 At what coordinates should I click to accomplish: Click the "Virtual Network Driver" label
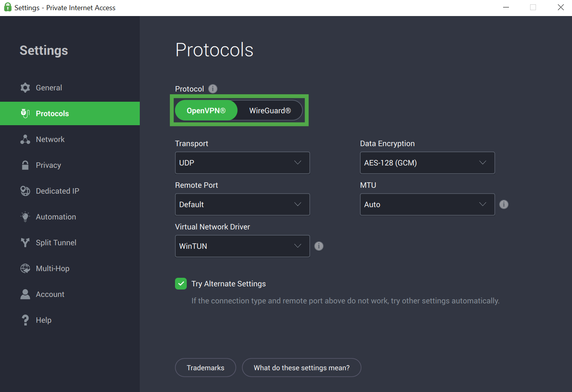[x=213, y=227]
